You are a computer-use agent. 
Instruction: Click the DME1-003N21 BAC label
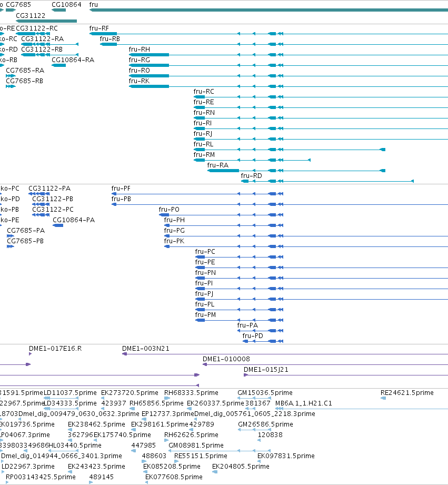[146, 349]
